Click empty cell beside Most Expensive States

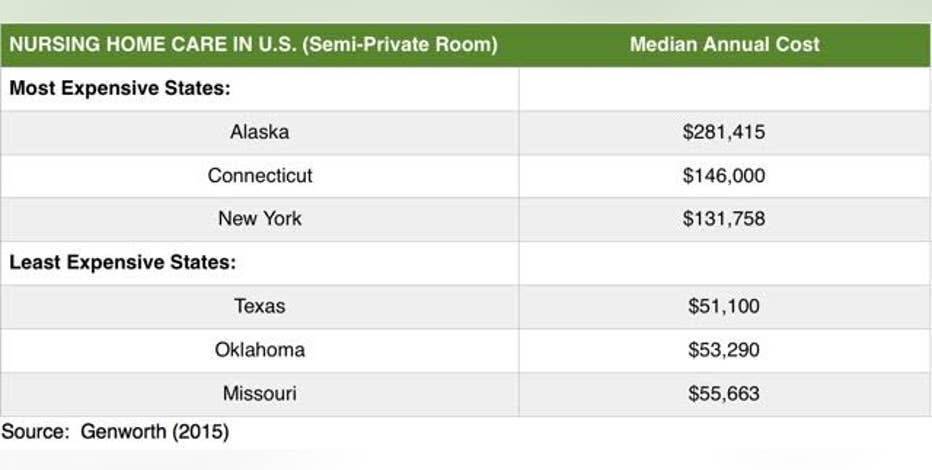pyautogui.click(x=724, y=89)
